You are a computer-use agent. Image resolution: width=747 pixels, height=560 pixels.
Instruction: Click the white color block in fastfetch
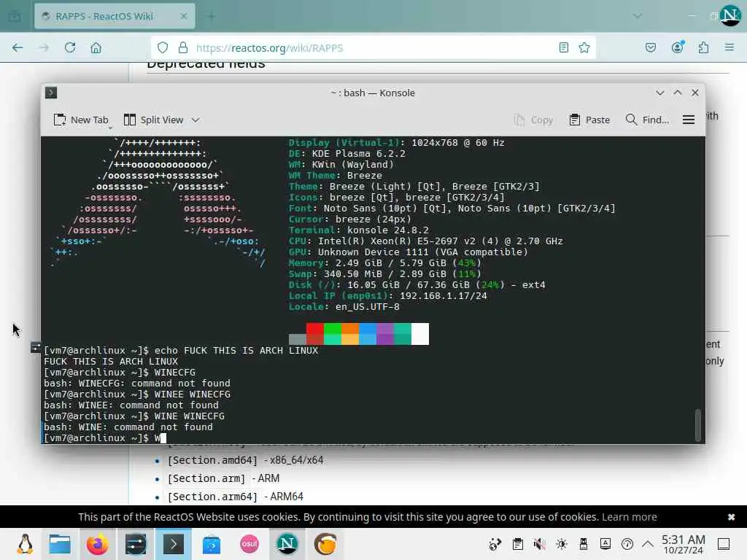pos(420,334)
